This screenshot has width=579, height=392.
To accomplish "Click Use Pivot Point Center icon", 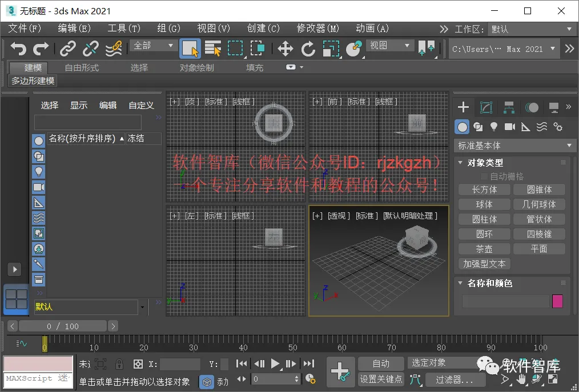I will point(427,49).
